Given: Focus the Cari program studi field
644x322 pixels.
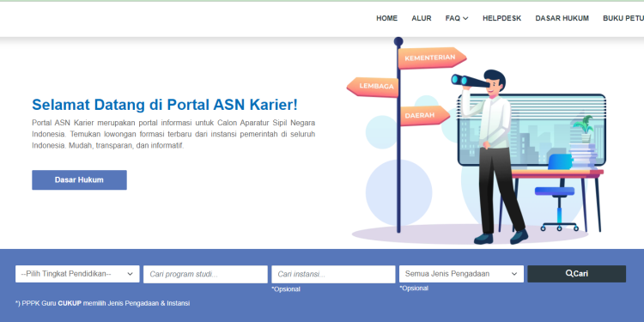Looking at the screenshot, I should (205, 275).
